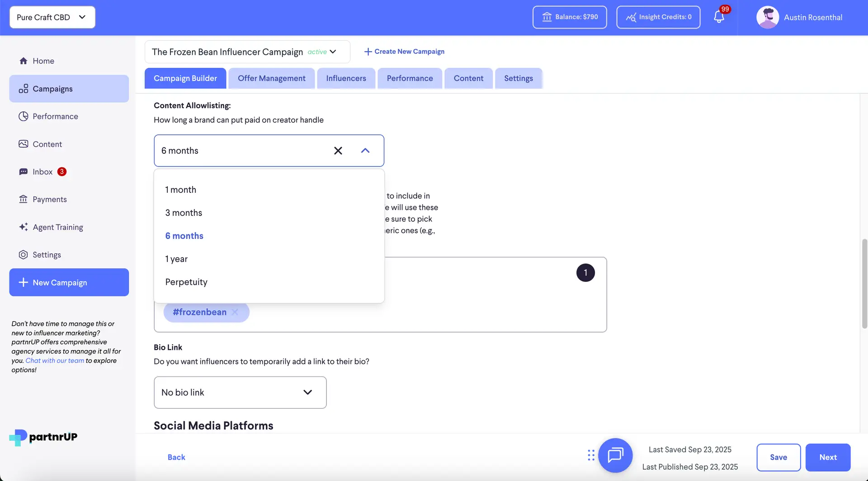View the Insight Credits balance

click(658, 17)
